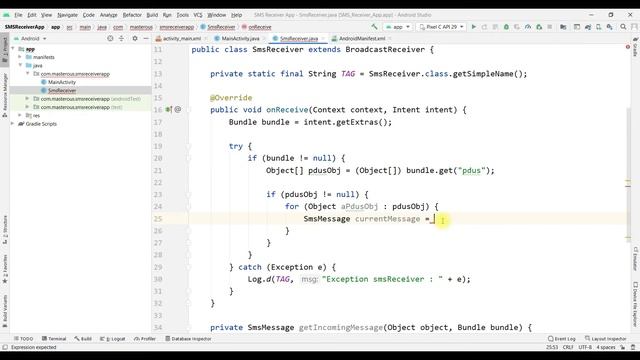Toggle the TODO tool window
The height and width of the screenshot is (360, 640).
(24, 339)
